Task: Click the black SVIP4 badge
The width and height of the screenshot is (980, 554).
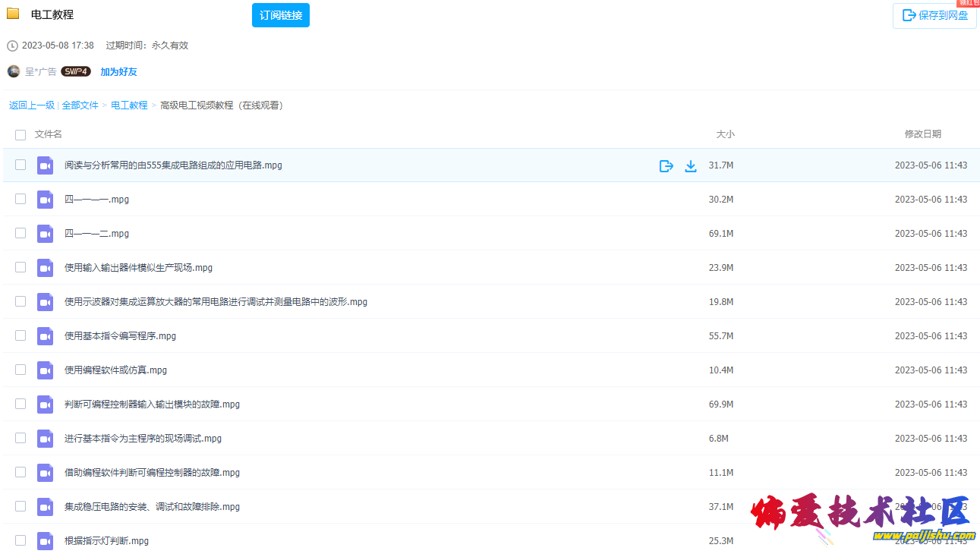Action: click(x=76, y=71)
